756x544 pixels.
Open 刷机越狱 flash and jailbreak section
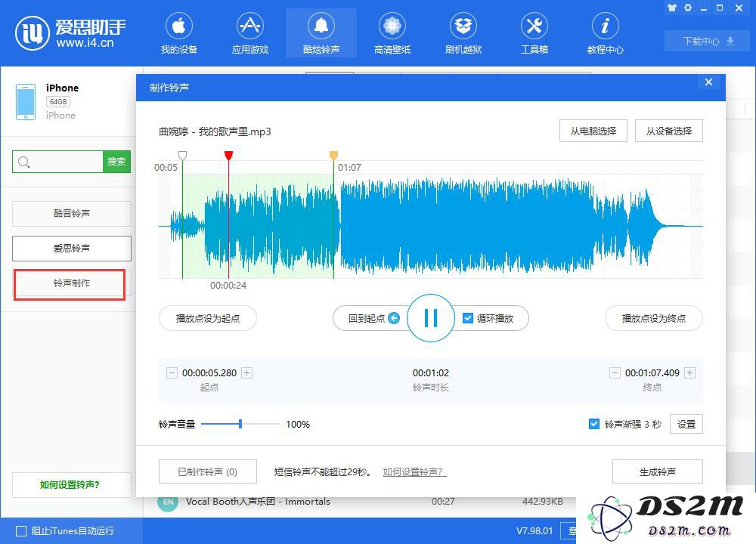(x=463, y=32)
